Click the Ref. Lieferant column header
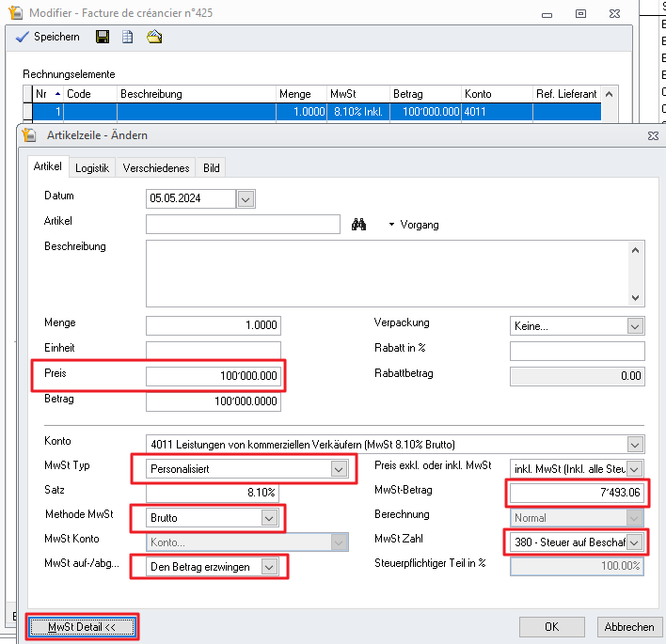The height and width of the screenshot is (644, 666). pyautogui.click(x=566, y=94)
